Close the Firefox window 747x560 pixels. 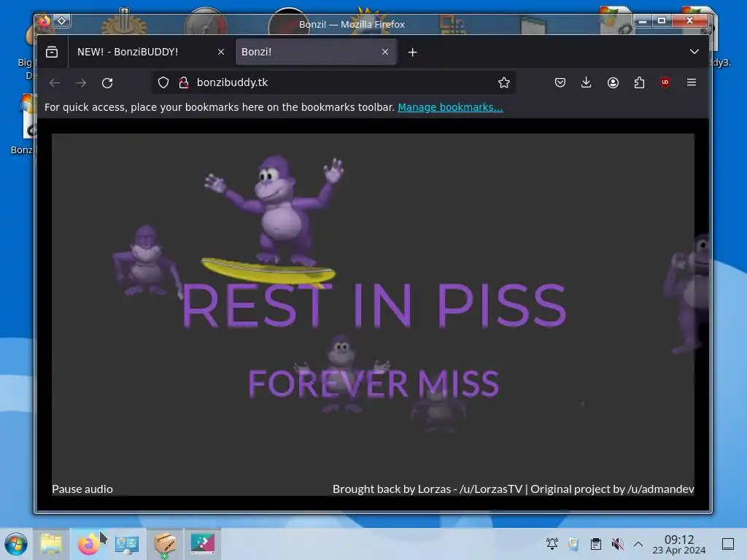coord(689,21)
